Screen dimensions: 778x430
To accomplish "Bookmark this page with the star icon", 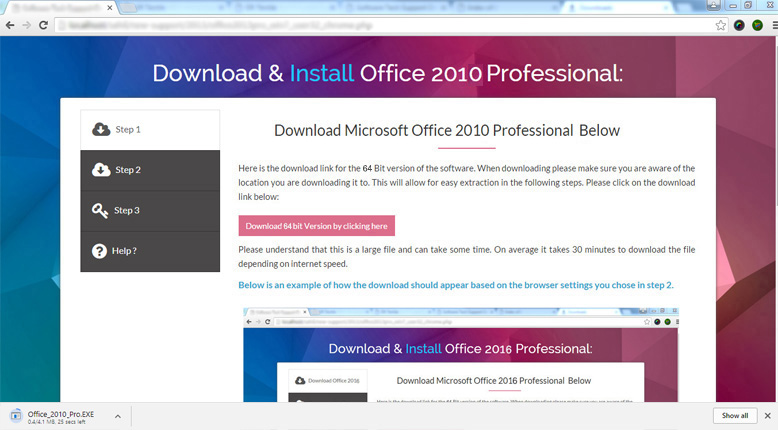I will click(x=721, y=25).
